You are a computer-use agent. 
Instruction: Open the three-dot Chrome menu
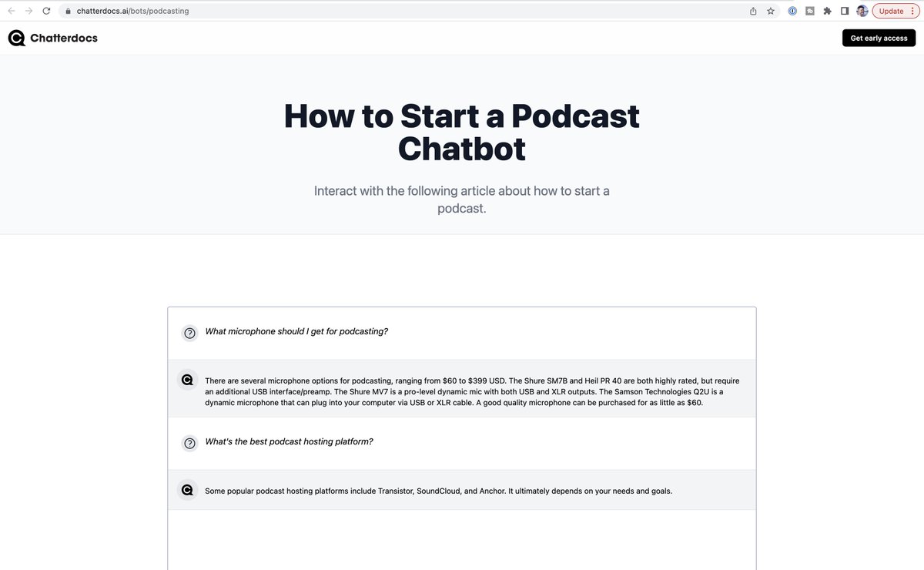912,11
